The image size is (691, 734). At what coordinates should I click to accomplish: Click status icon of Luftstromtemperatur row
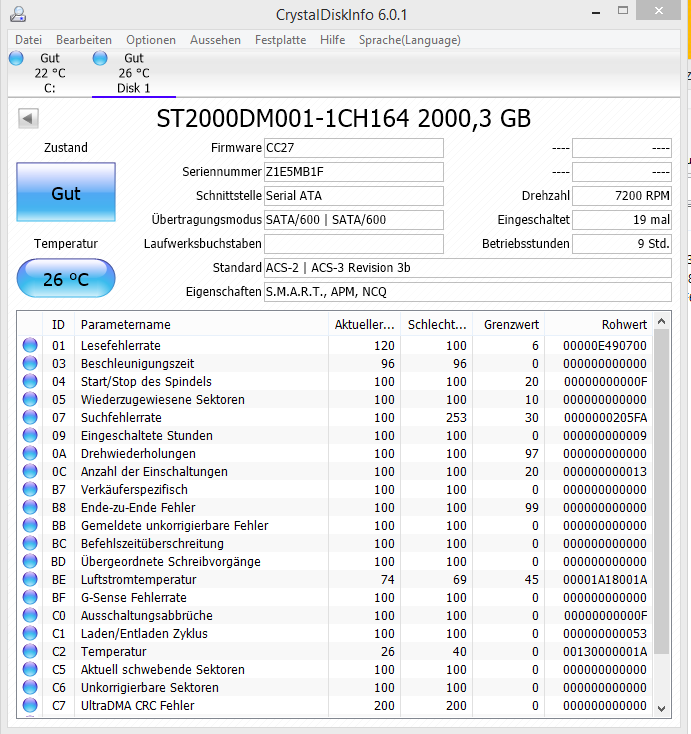[x=30, y=580]
